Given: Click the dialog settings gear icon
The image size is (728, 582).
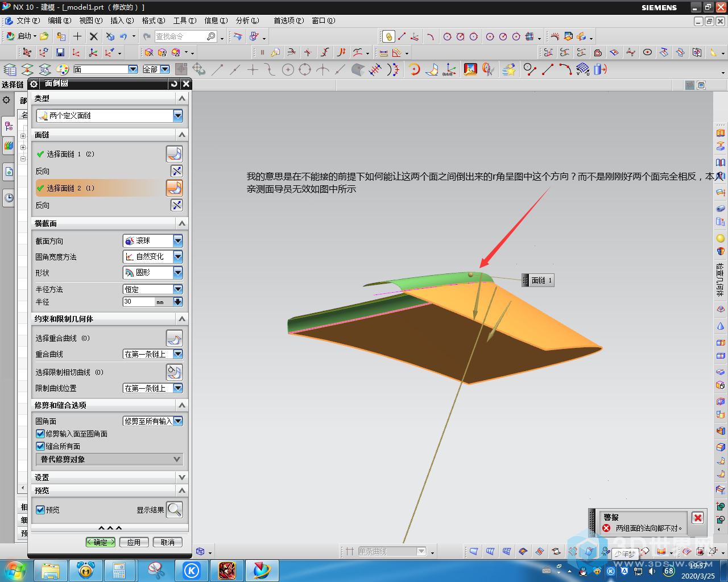Looking at the screenshot, I should 34,84.
